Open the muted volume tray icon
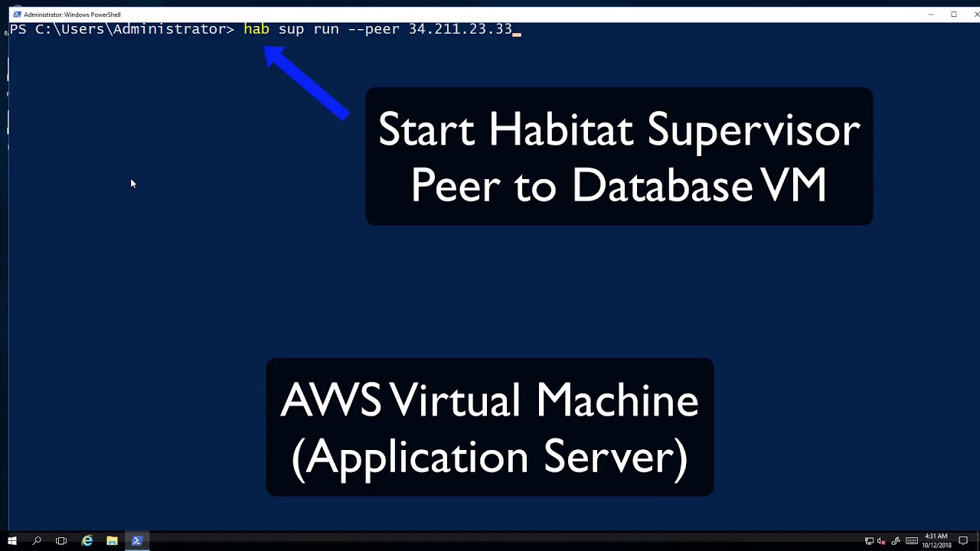Screen dimensions: 980x551 [x=881, y=541]
